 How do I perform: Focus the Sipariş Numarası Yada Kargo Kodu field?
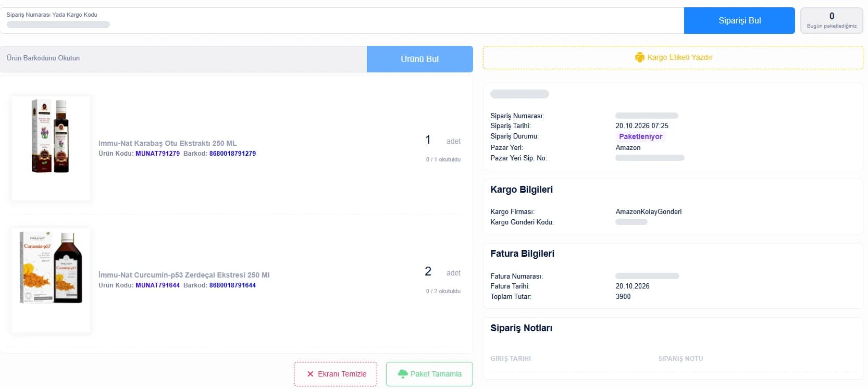[342, 20]
